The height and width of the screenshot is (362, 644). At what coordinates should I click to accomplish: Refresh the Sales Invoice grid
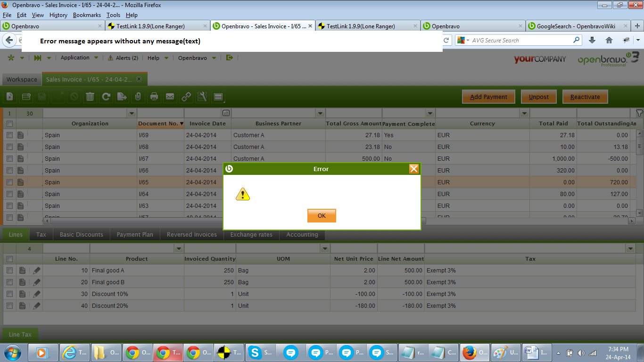[x=106, y=97]
